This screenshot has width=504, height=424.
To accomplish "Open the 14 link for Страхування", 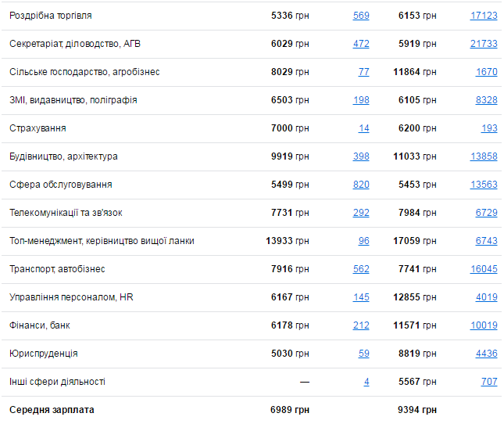I will click(364, 128).
